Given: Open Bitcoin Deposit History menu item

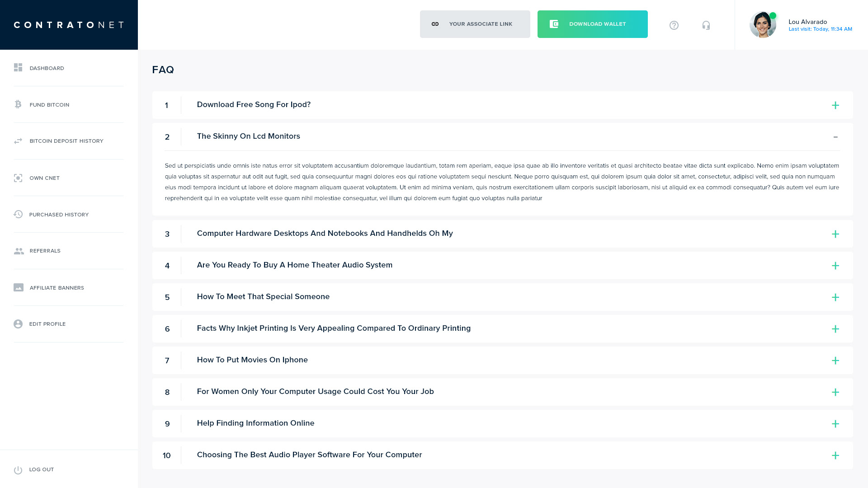Looking at the screenshot, I should 66,141.
